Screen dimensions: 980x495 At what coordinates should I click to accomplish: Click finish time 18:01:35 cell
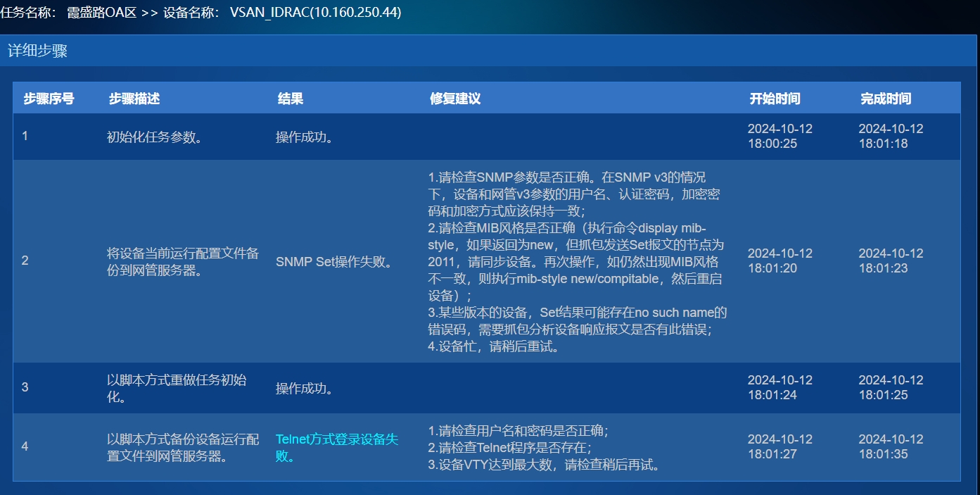[x=891, y=446]
